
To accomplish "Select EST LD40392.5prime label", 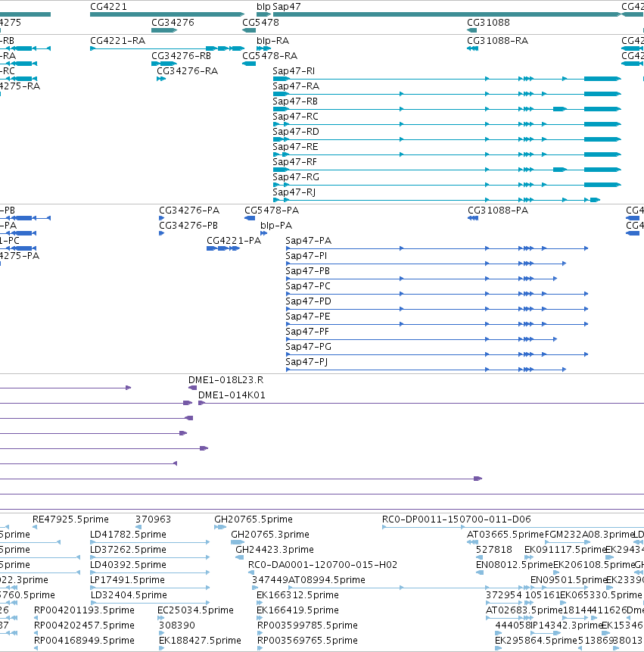I will 128,565.
